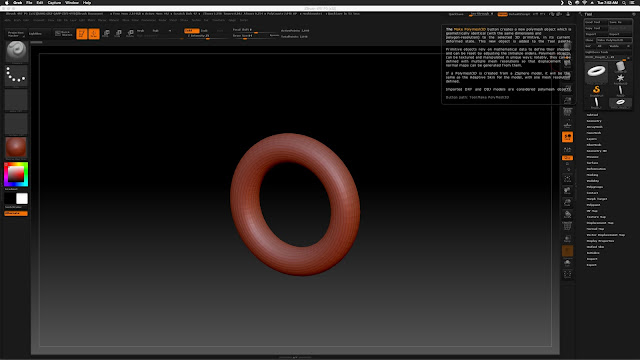The width and height of the screenshot is (640, 360).
Task: Toggle Edit mode button
Action: coord(82,33)
